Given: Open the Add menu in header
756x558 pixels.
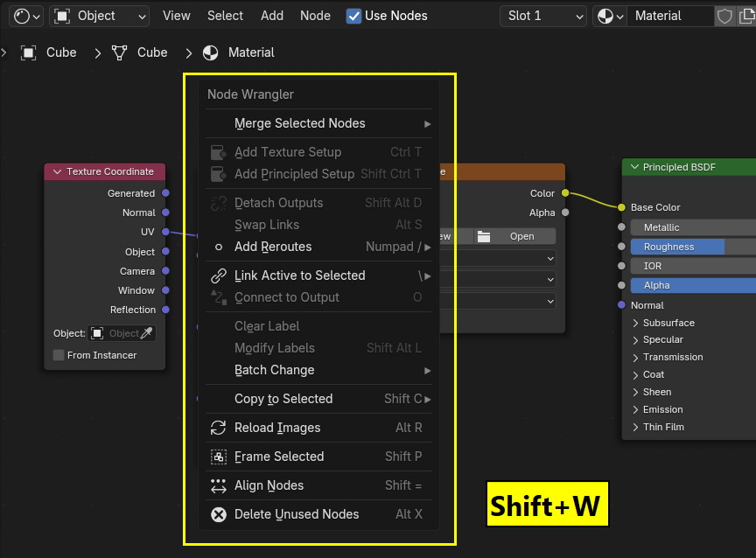Looking at the screenshot, I should [272, 16].
